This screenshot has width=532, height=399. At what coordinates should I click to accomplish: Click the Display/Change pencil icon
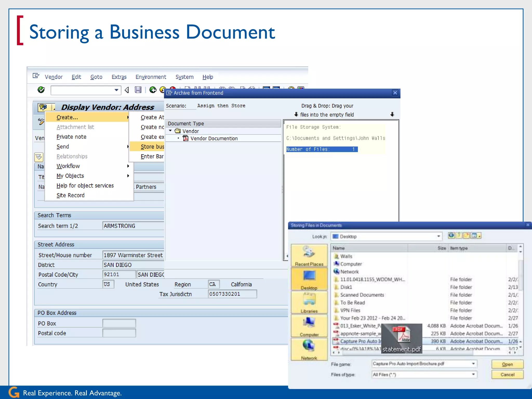[x=41, y=121]
